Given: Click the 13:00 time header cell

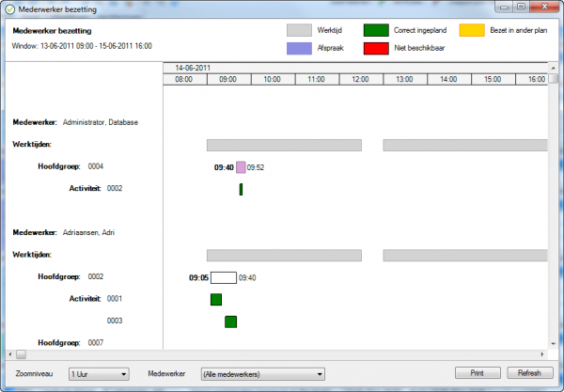Looking at the screenshot, I should point(405,79).
